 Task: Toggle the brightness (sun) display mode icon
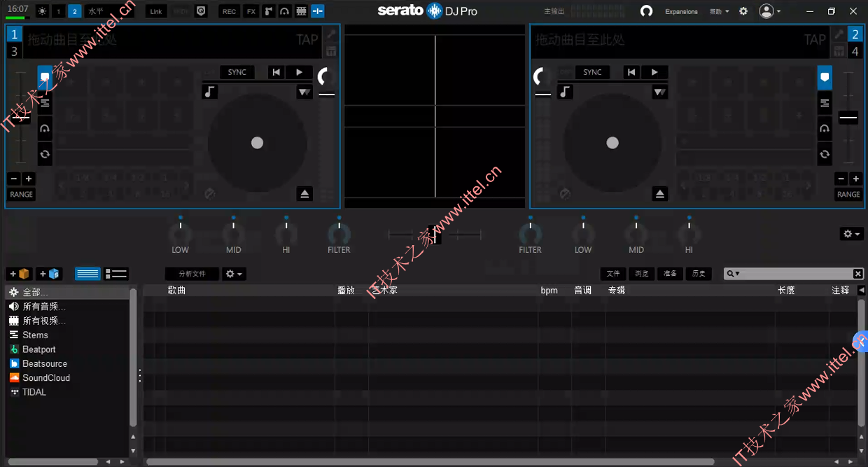tap(42, 11)
